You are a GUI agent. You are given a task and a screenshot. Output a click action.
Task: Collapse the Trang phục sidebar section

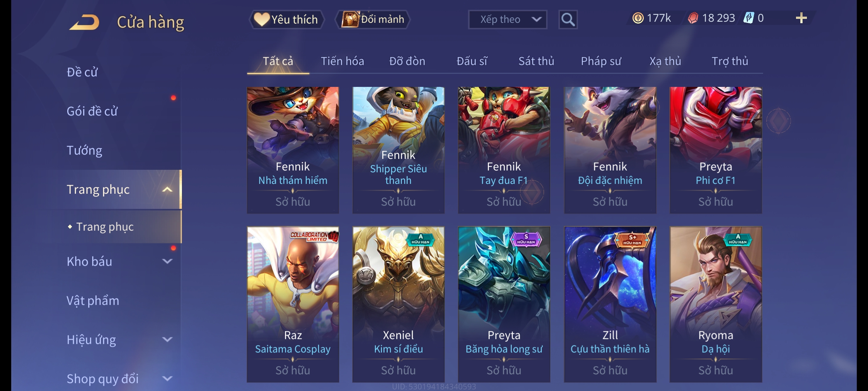pos(167,189)
